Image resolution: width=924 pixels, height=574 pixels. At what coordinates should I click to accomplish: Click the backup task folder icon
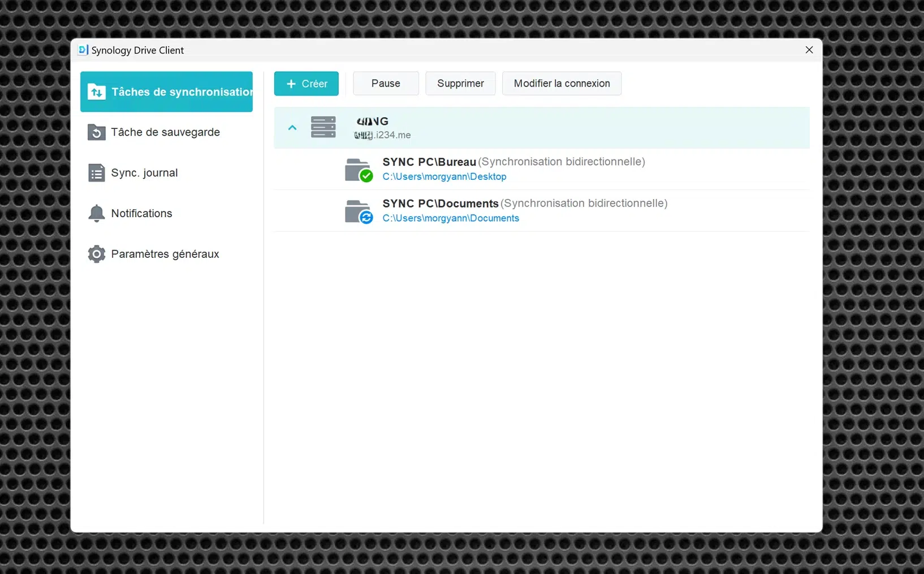pyautogui.click(x=97, y=132)
